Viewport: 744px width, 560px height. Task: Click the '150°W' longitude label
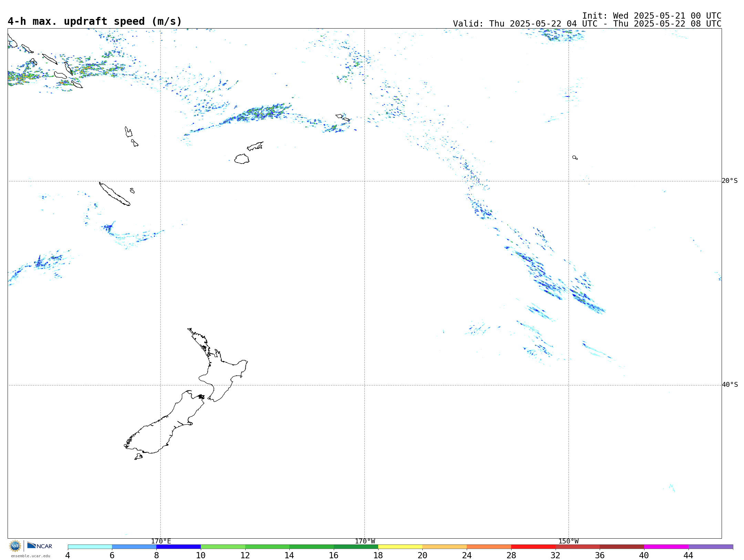pos(569,541)
